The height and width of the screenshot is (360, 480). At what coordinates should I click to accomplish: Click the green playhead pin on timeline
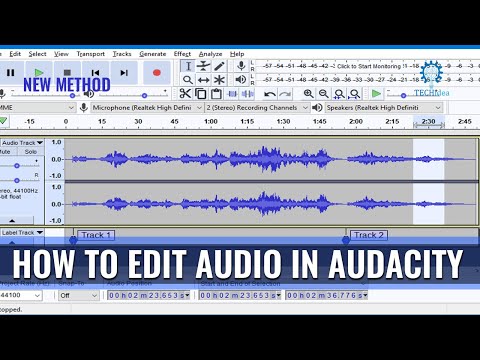coord(3,121)
